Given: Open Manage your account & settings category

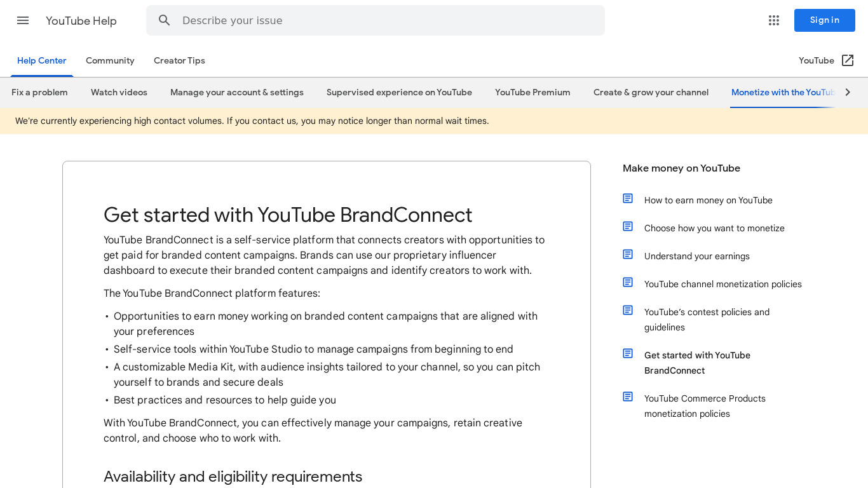Looking at the screenshot, I should click(x=237, y=93).
